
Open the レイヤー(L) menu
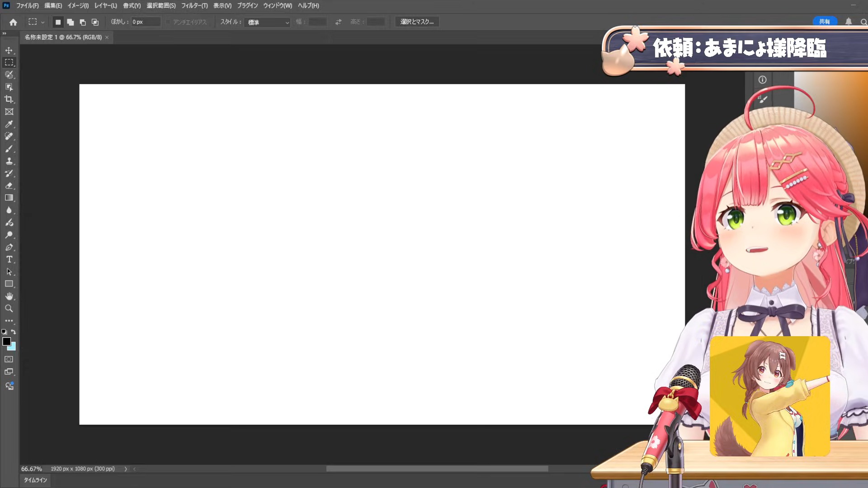[x=105, y=6]
